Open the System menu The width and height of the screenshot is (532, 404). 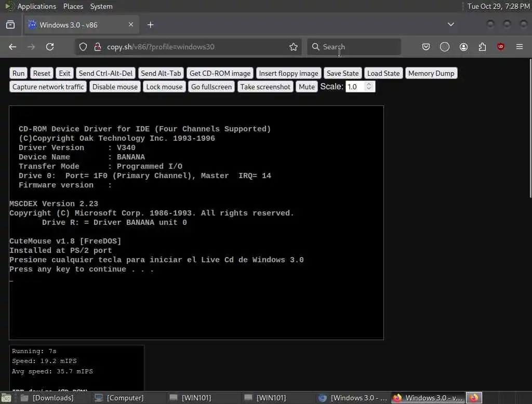[101, 6]
